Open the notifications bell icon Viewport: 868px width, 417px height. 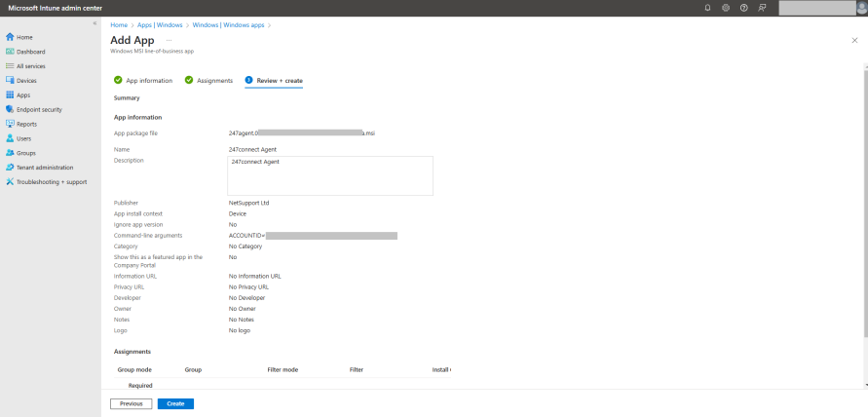[707, 8]
